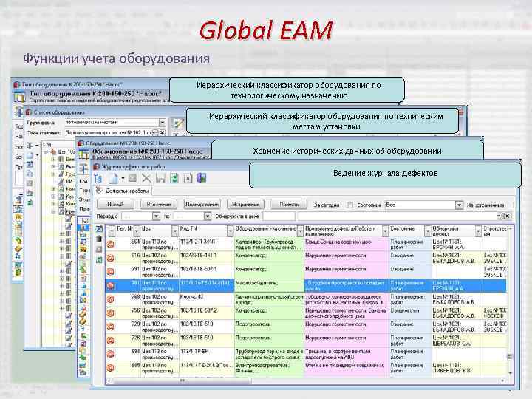Click the red status icon in row 816

pos(111,258)
